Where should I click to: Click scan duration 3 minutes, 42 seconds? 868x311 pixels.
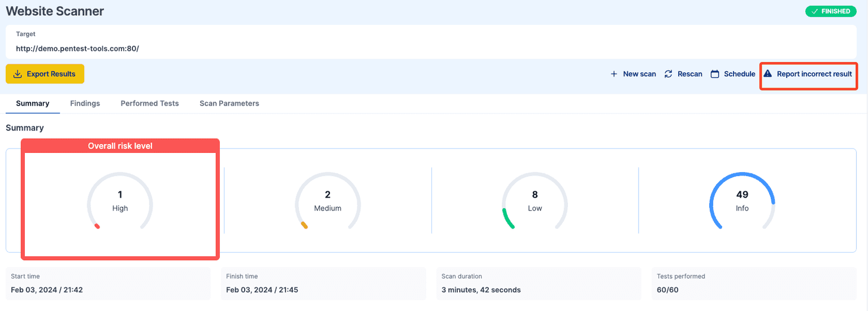click(x=481, y=290)
